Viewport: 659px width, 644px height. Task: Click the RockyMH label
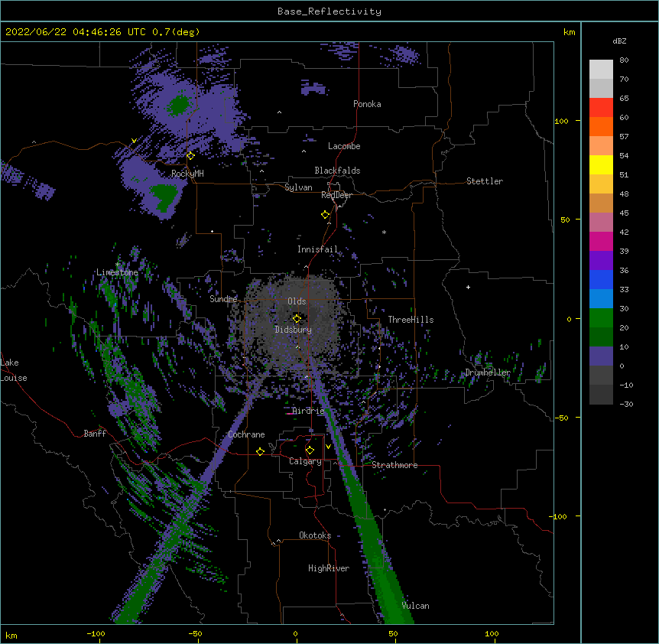click(187, 174)
